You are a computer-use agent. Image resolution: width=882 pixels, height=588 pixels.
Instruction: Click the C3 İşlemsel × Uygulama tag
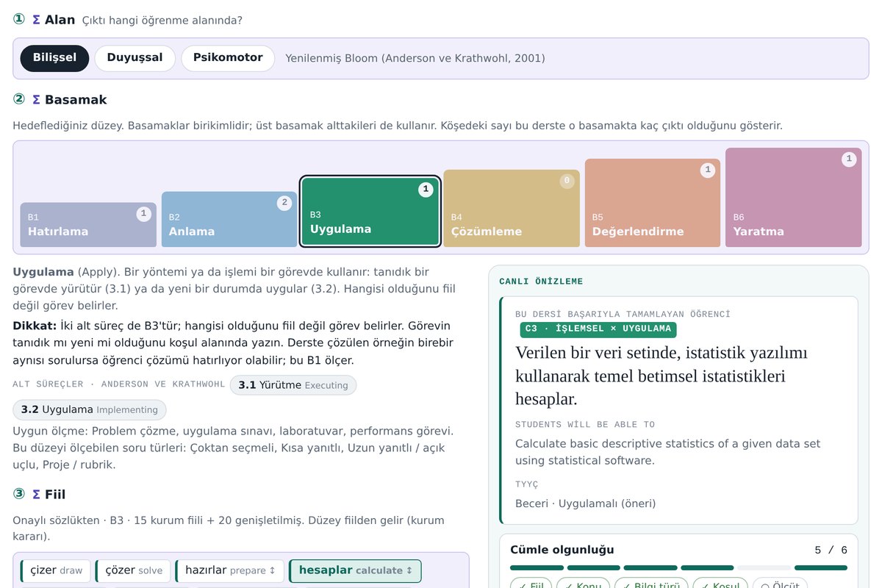598,329
